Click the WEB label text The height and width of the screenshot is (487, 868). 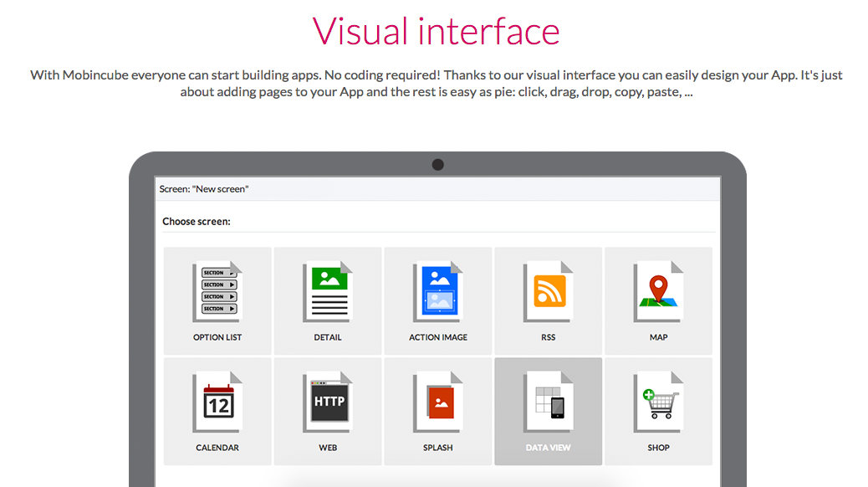pos(328,448)
